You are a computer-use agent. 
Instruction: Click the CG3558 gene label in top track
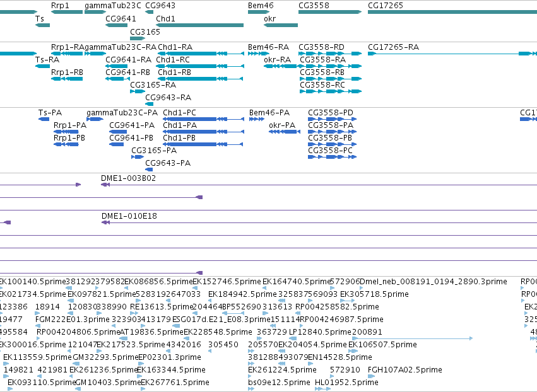coord(314,6)
